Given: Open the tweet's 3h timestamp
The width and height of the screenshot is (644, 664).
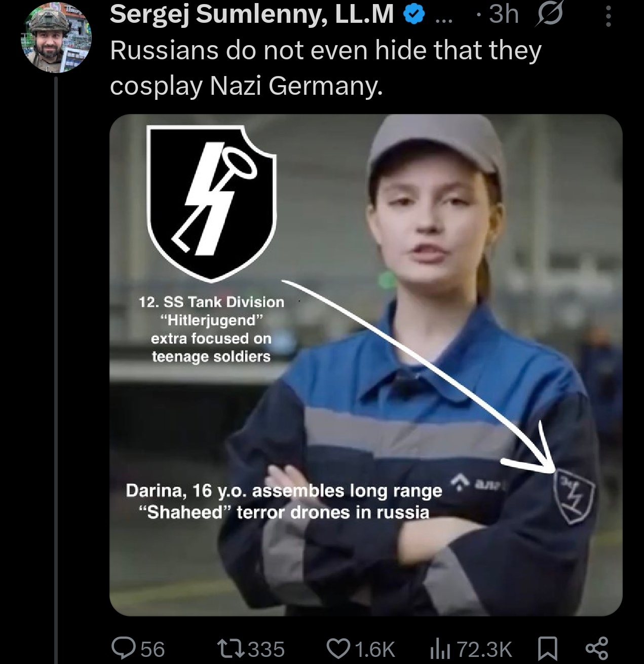Looking at the screenshot, I should [504, 15].
